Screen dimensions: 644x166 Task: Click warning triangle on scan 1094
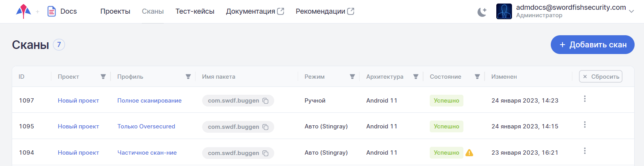[469, 153]
